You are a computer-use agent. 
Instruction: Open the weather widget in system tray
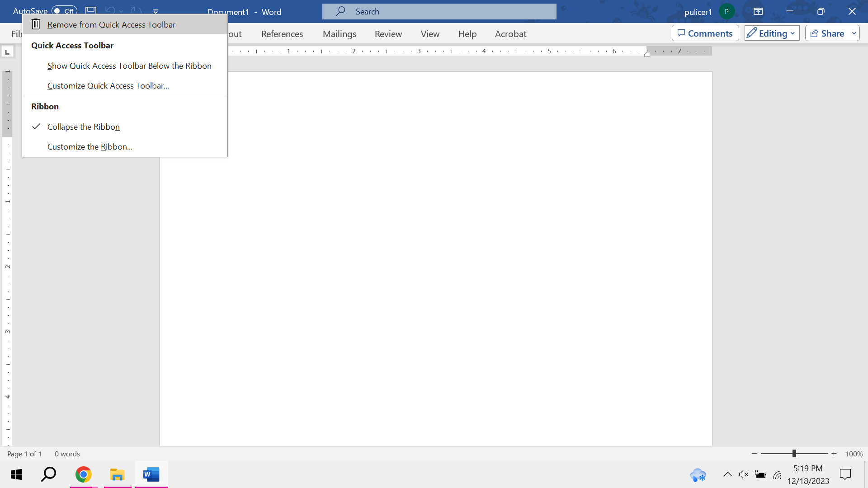click(698, 474)
